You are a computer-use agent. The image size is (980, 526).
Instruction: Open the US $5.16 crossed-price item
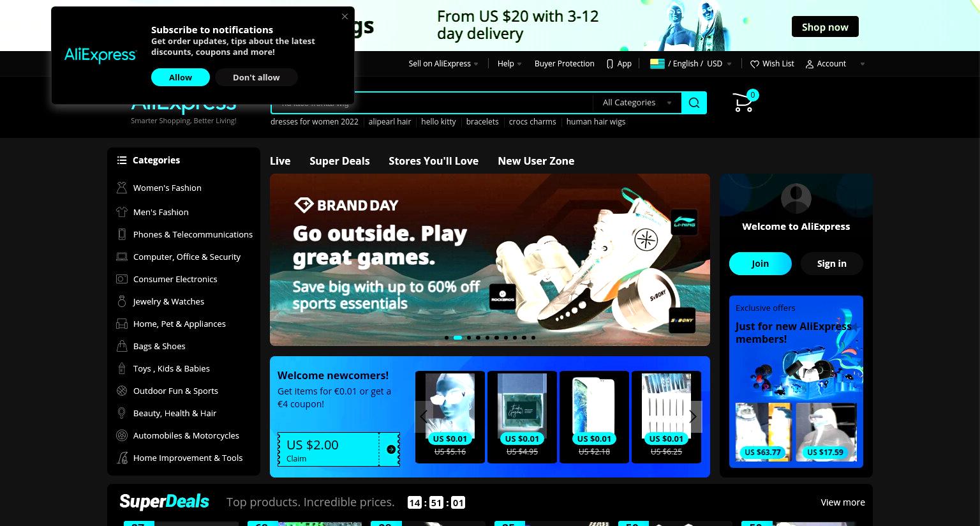(450, 417)
